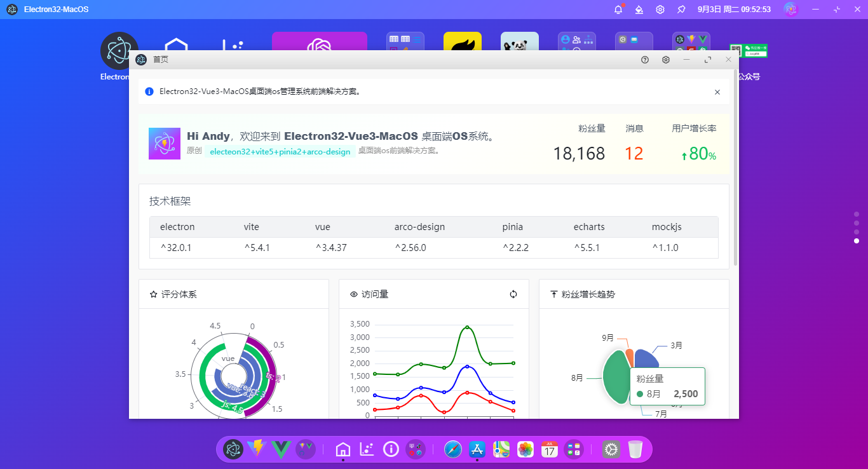Open the App Store from the dock
The image size is (868, 469).
coord(477,449)
